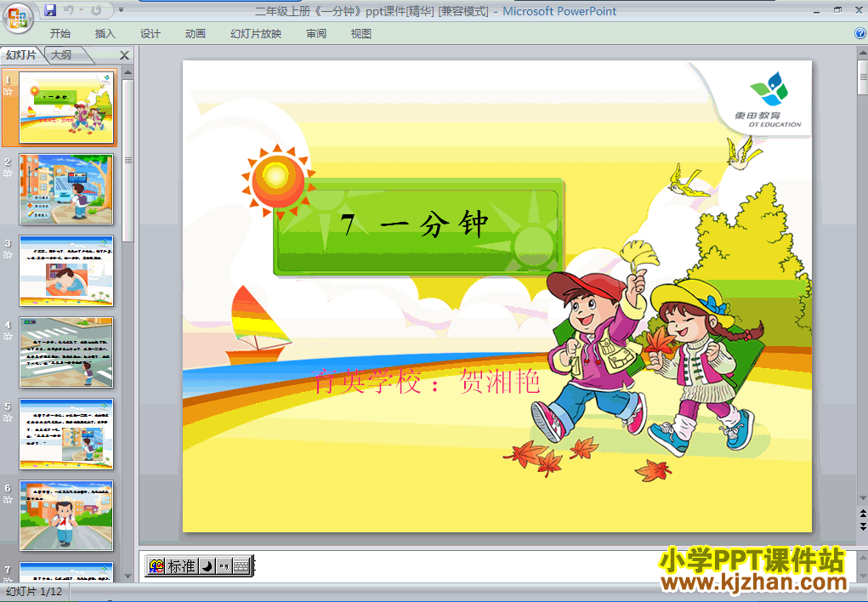Click the Save floppy disk icon
This screenshot has width=868, height=602.
pos(50,10)
